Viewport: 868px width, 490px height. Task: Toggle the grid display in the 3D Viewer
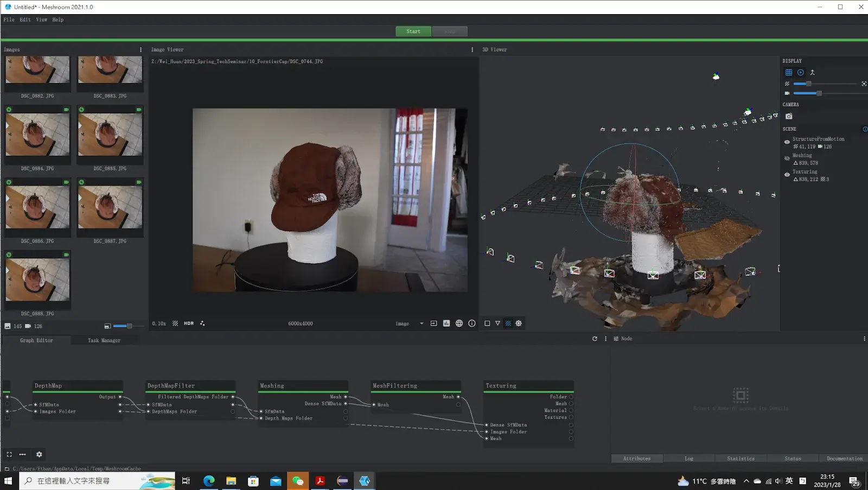tap(789, 72)
